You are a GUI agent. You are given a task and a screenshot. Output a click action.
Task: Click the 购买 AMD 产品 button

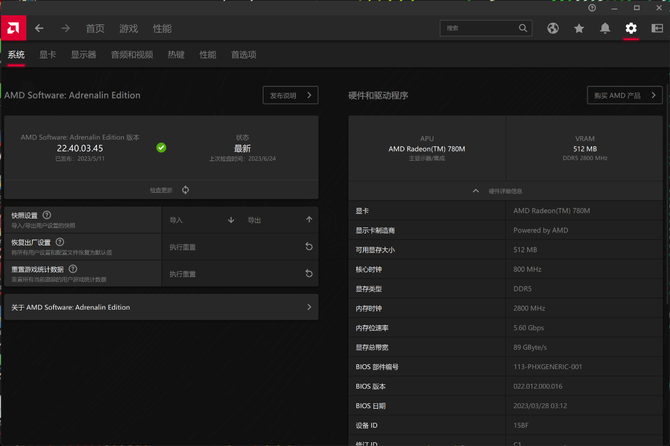coord(625,95)
